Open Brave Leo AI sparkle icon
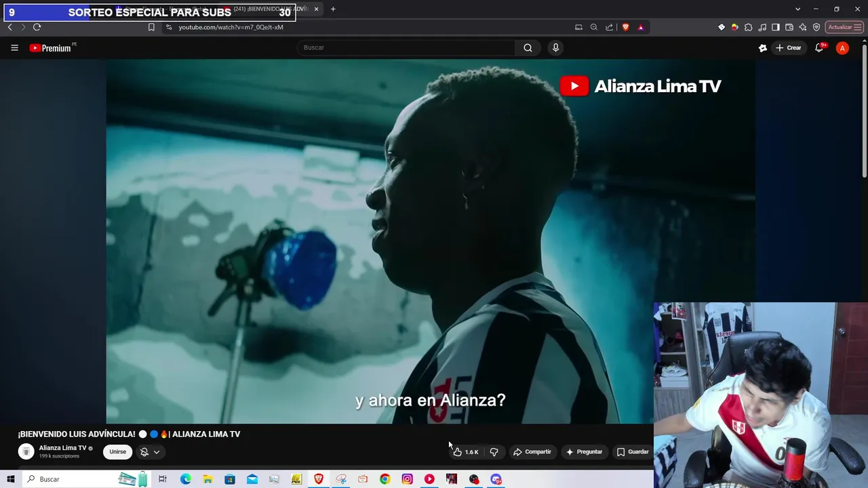Screen dimensions: 868x488 803,27
